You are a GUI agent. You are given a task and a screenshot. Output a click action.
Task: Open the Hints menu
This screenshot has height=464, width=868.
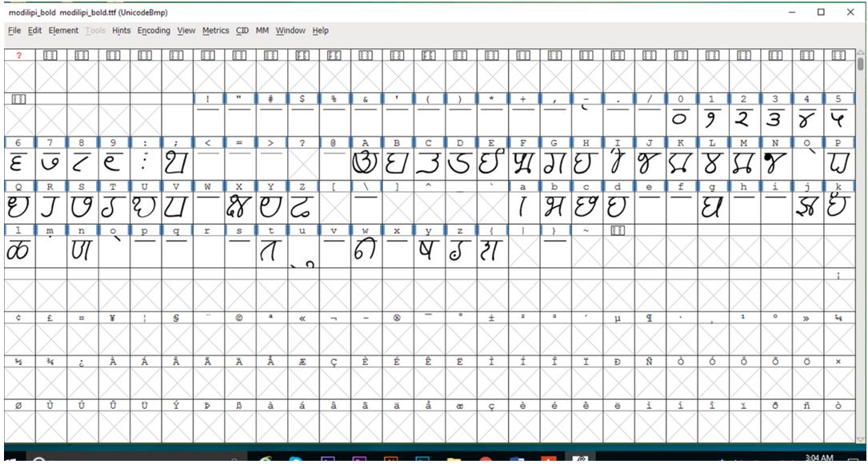(122, 30)
